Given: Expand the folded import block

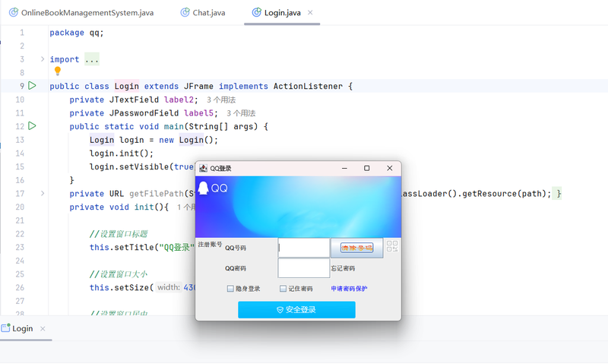Looking at the screenshot, I should pyautogui.click(x=43, y=59).
